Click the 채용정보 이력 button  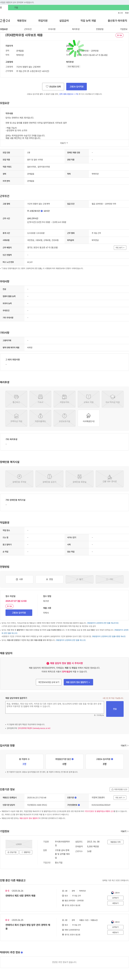pyautogui.click(x=115, y=842)
